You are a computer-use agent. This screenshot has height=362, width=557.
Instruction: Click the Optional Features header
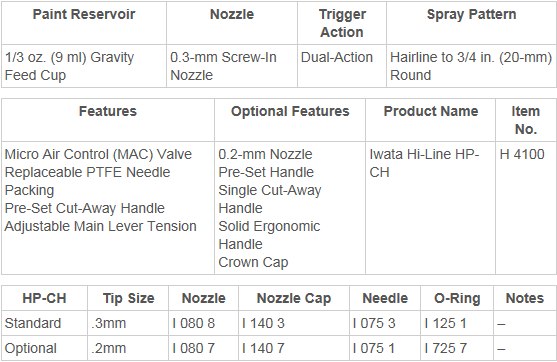click(290, 112)
